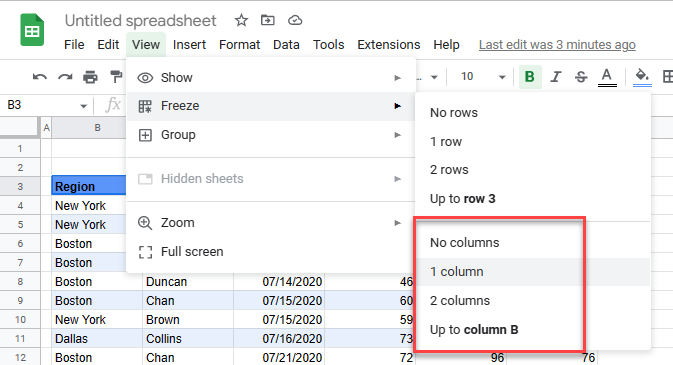Open the text color picker
673x365 pixels.
pyautogui.click(x=607, y=77)
